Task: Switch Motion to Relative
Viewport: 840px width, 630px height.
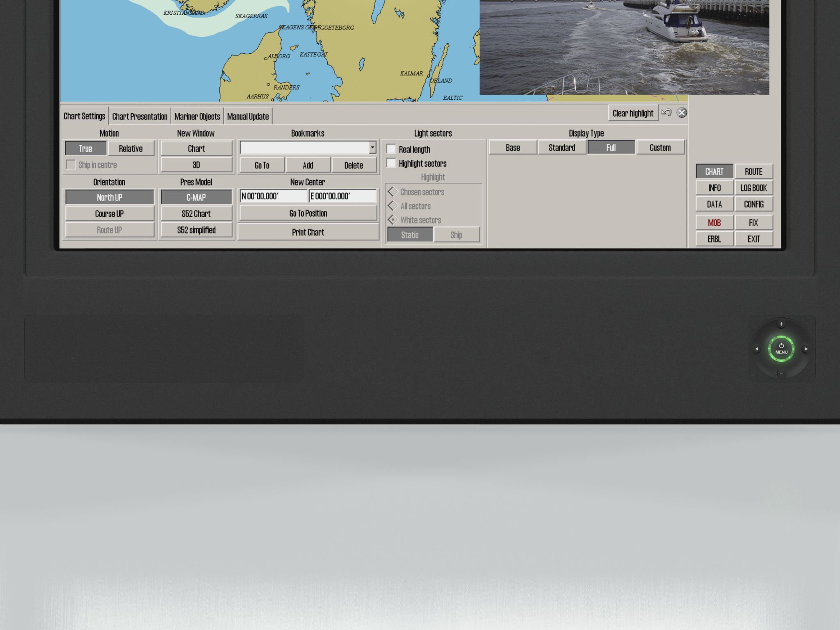Action: (131, 148)
